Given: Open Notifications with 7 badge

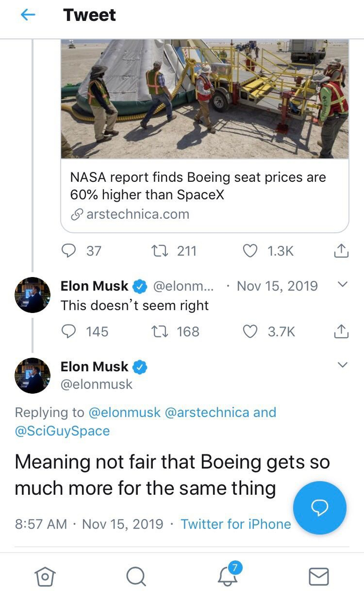Looking at the screenshot, I should coord(228,576).
